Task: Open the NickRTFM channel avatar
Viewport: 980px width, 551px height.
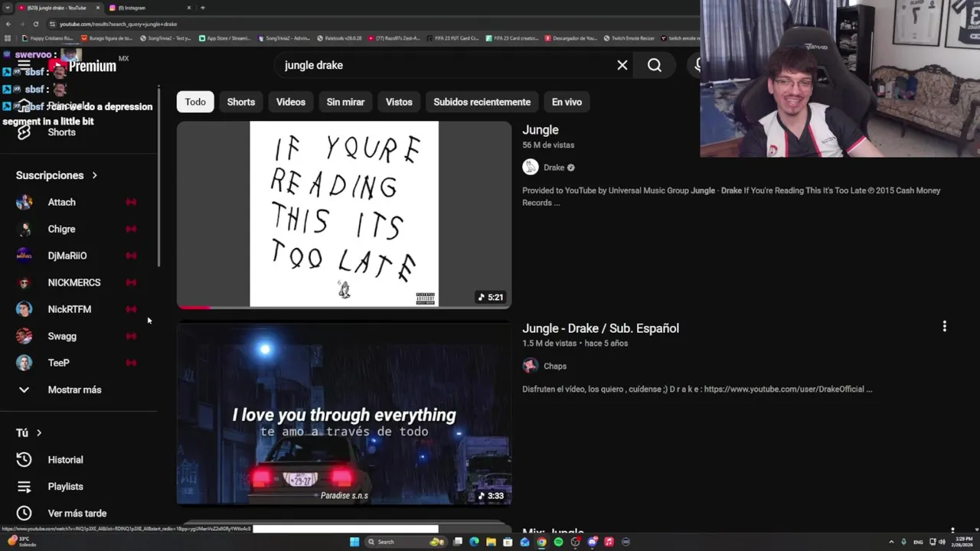Action: [24, 309]
